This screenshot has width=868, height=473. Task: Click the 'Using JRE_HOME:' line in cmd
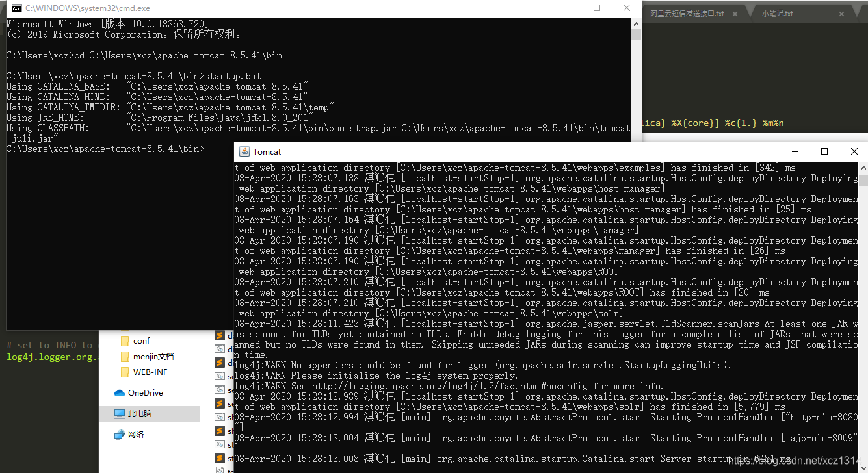click(x=159, y=118)
